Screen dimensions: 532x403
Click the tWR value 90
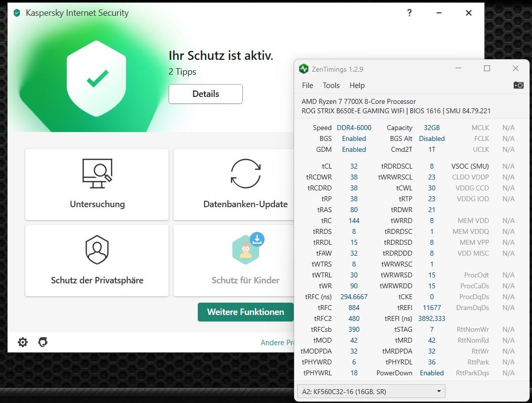[354, 286]
